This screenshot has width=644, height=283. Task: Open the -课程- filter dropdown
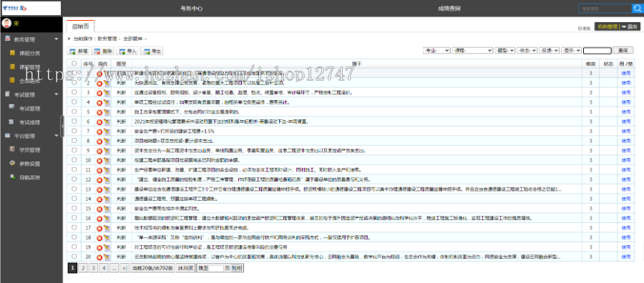point(472,50)
